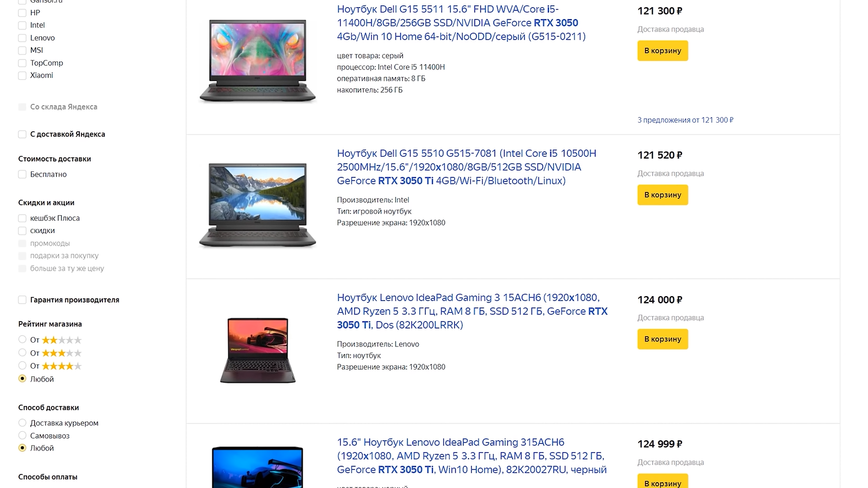
Task: View the Lenovo IdeaPad Gaming 3 thumbnail
Action: (258, 350)
